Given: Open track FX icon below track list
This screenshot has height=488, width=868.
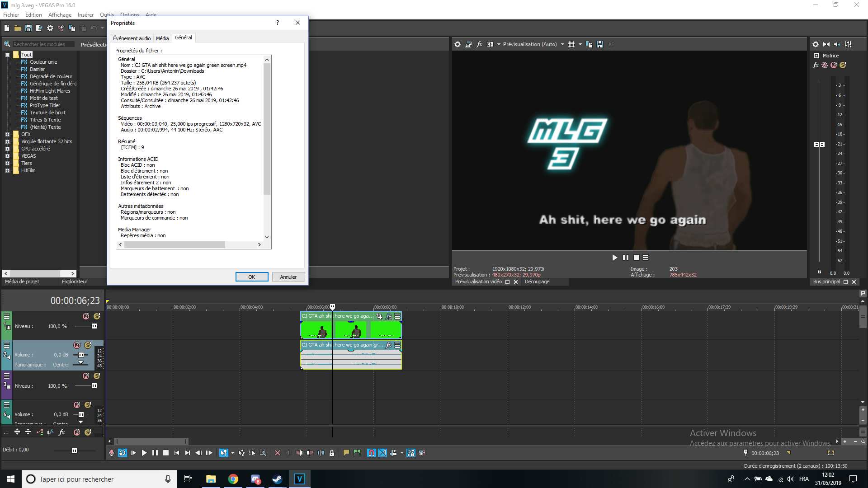Looking at the screenshot, I should tap(62, 432).
